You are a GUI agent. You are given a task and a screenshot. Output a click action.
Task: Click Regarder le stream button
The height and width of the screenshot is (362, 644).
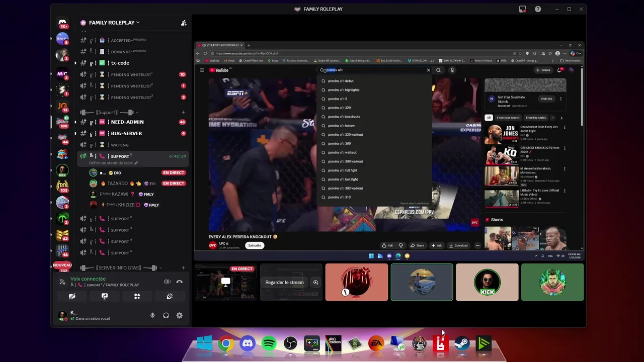(x=284, y=282)
